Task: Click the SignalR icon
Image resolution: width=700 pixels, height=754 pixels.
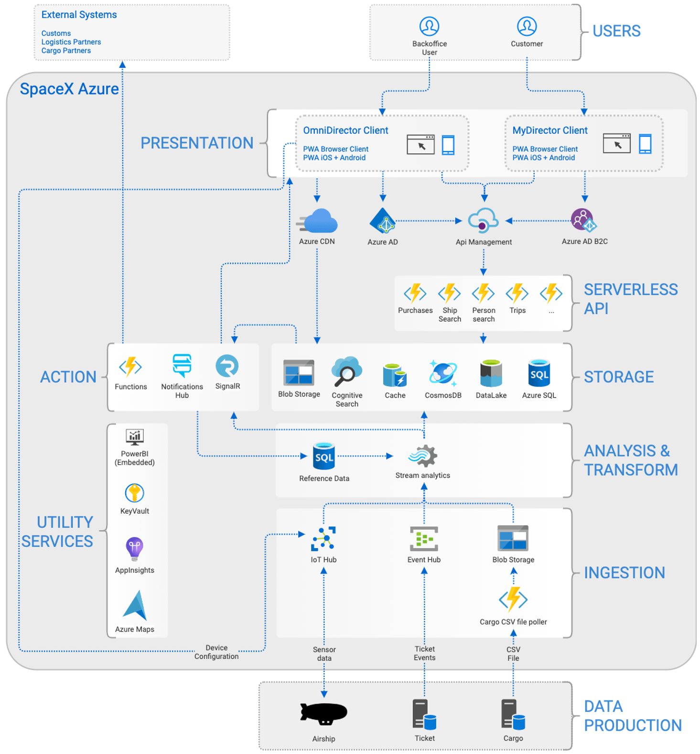Action: coord(227,366)
